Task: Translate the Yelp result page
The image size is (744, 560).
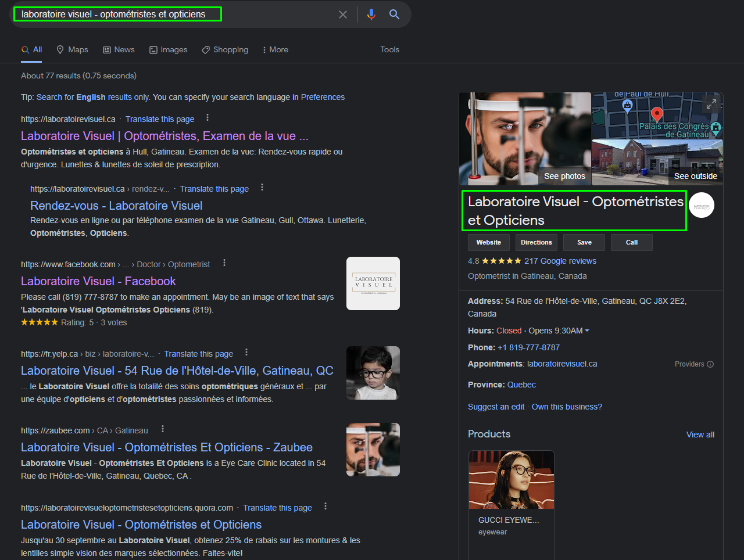Action: click(199, 354)
